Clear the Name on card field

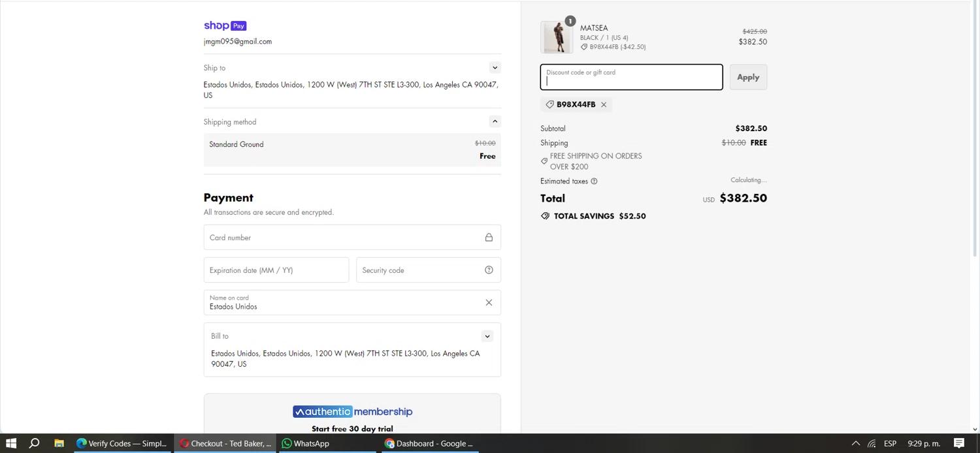click(489, 303)
